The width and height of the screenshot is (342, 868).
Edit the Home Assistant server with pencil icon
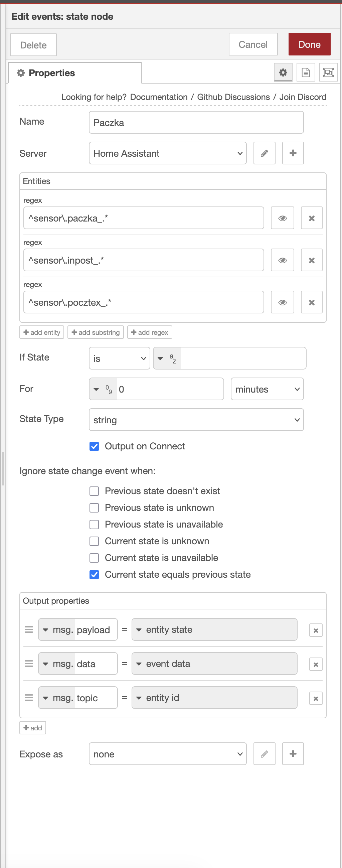point(264,153)
